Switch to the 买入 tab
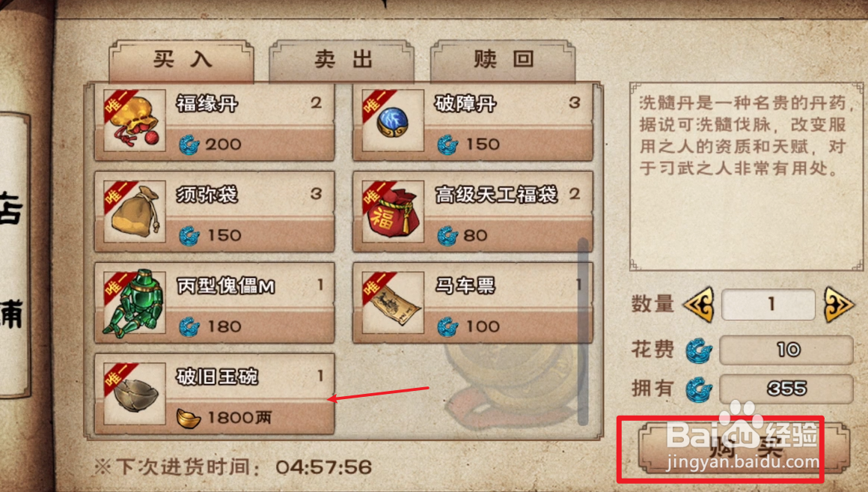 tap(182, 60)
